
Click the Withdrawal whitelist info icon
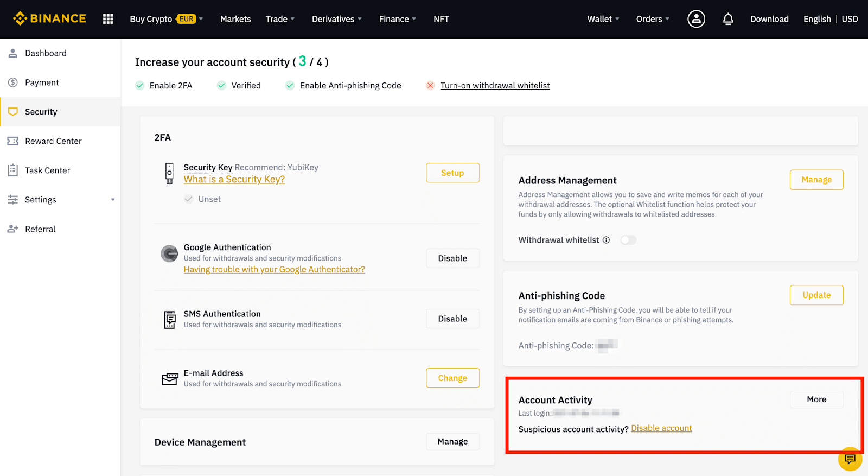coord(606,240)
